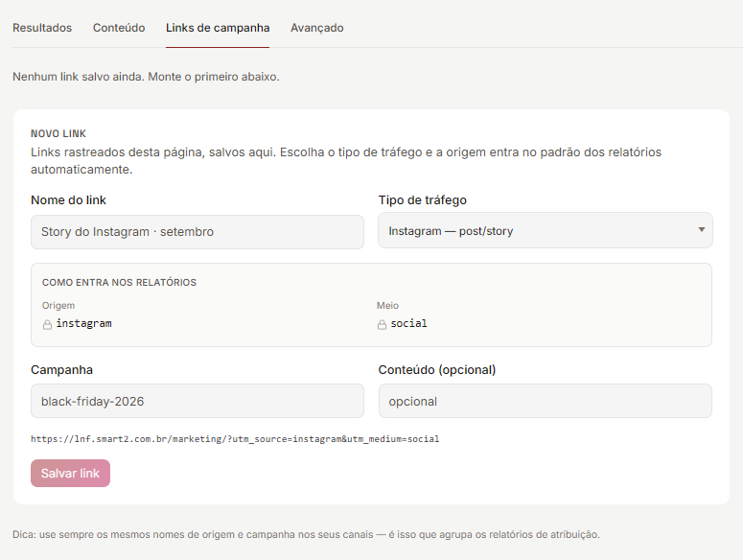The height and width of the screenshot is (560, 743).
Task: Click the 'COMO ENTRA NOS RELATÓRIOS' heading
Action: (x=119, y=282)
